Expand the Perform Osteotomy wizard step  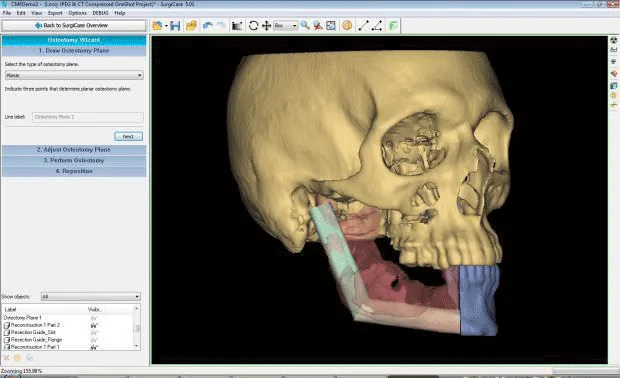74,161
